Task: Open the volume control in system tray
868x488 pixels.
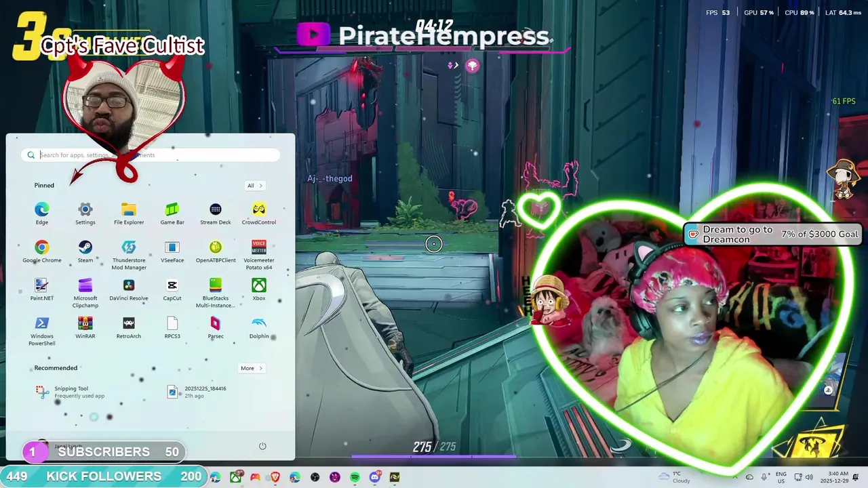Action: tap(809, 477)
